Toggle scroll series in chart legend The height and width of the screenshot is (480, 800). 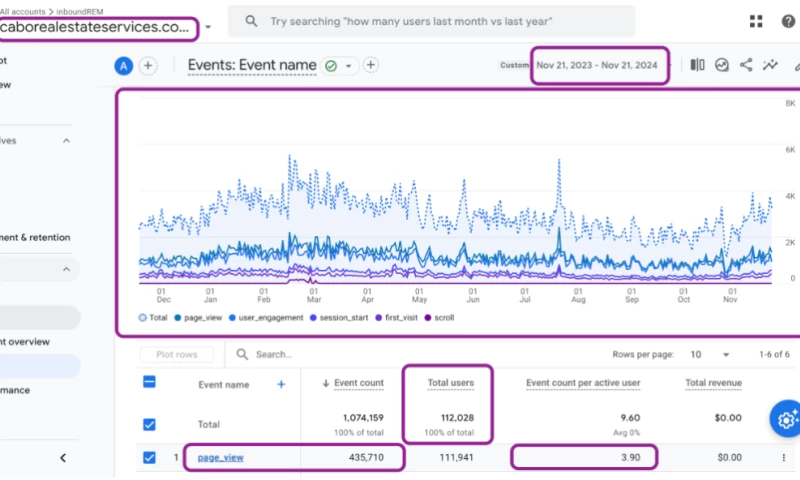click(x=439, y=318)
